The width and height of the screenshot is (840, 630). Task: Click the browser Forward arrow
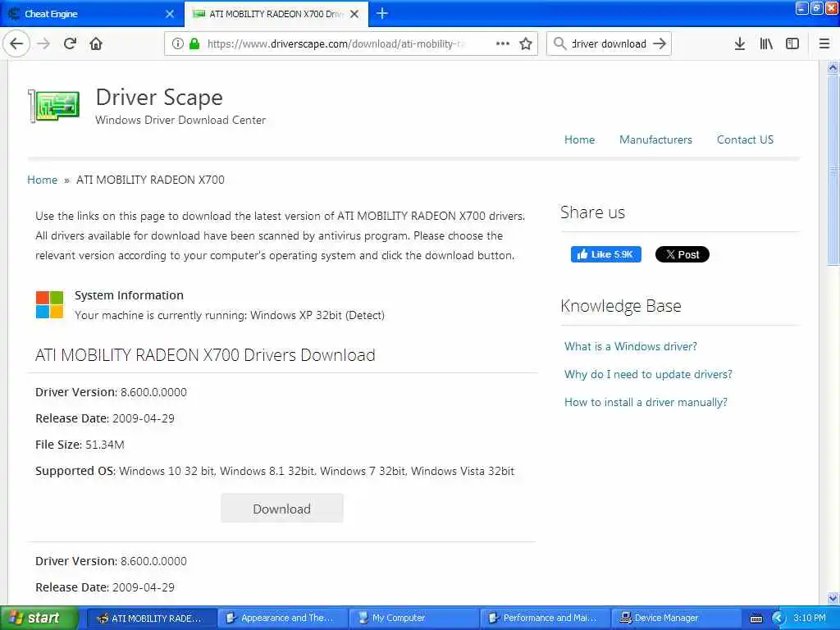[43, 43]
